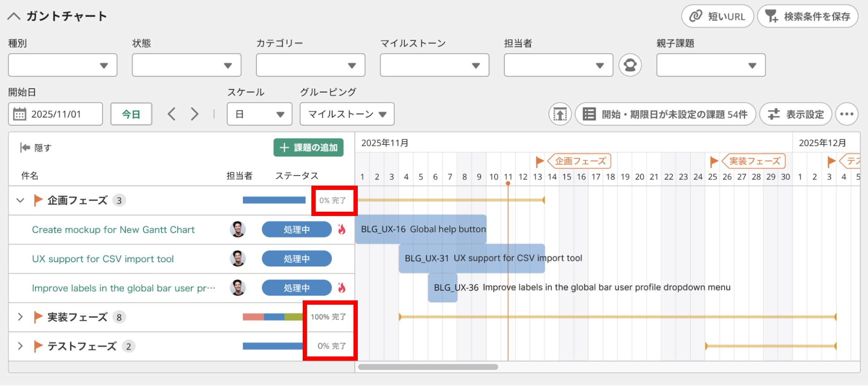Click the assign-to-me user icon next to 担当者
Screen dimensions: 868x386
coord(630,65)
